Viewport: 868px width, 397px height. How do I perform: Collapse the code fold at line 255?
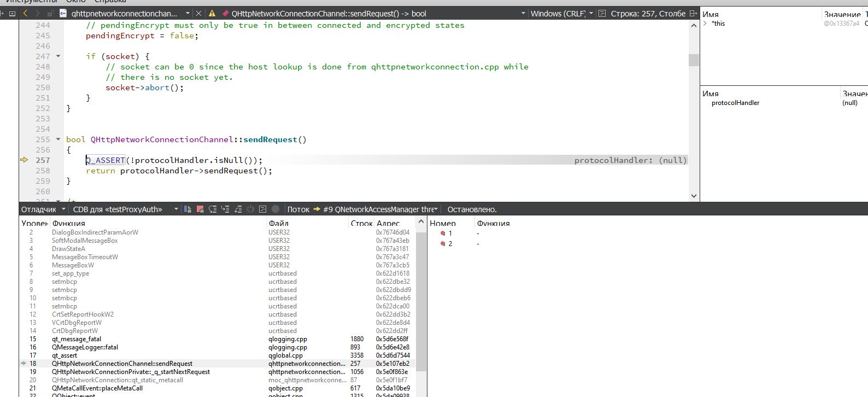click(58, 139)
